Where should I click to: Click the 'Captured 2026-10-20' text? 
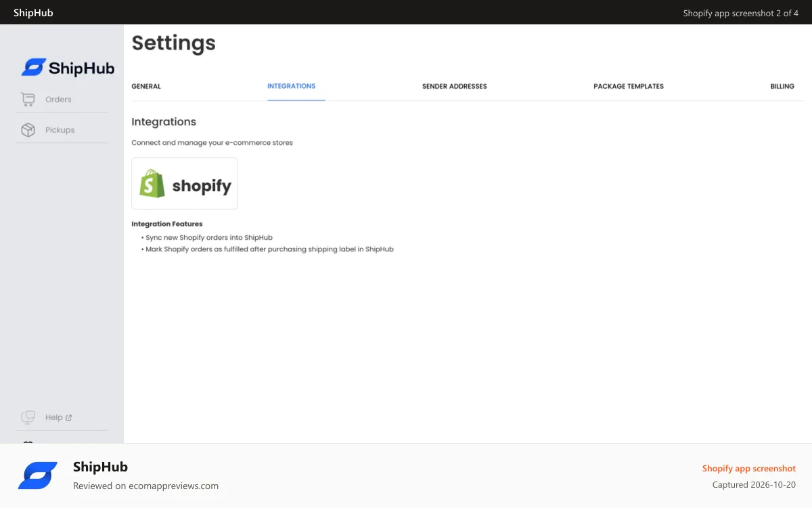[x=754, y=485]
